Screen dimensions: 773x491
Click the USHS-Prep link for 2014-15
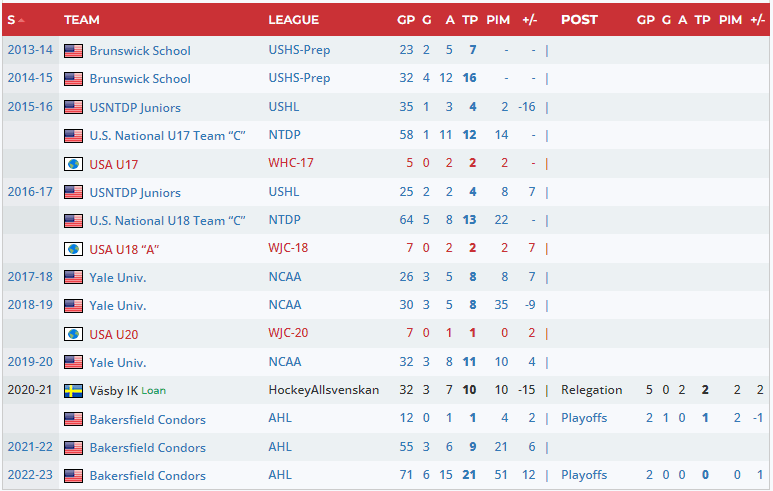coord(299,79)
